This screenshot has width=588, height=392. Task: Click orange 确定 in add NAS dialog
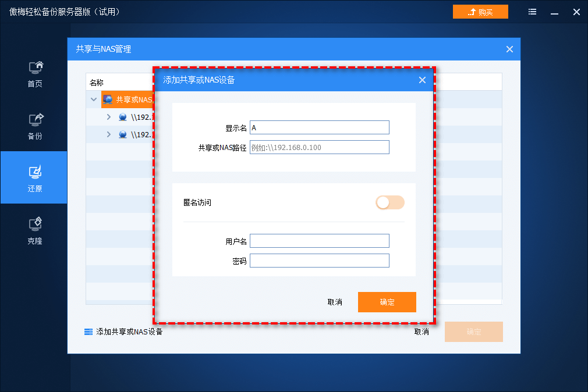point(387,302)
